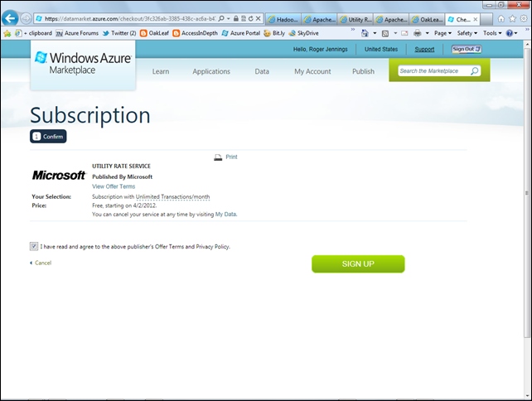The image size is (532, 401).
Task: Open the Bit.ly favorite
Action: click(x=274, y=33)
